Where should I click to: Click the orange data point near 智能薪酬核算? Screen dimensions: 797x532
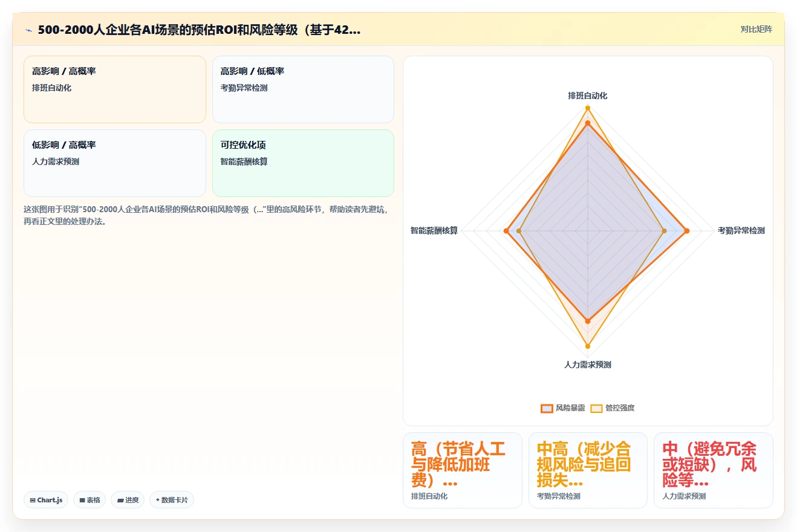coord(506,230)
